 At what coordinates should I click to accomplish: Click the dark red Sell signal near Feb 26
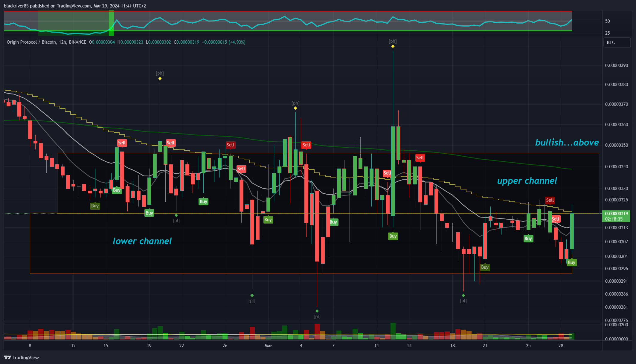(x=230, y=145)
